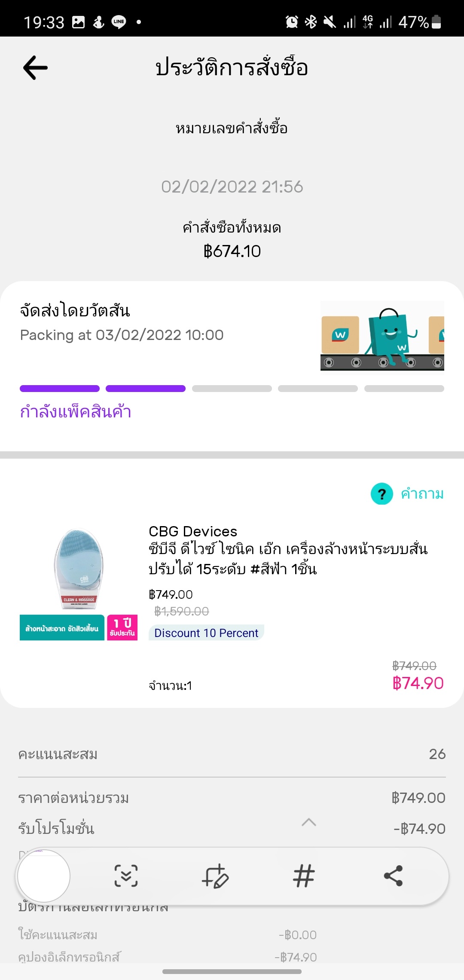464x980 pixels.
Task: Tap the กำลังแพ็คสินค้า status text
Action: [x=76, y=412]
